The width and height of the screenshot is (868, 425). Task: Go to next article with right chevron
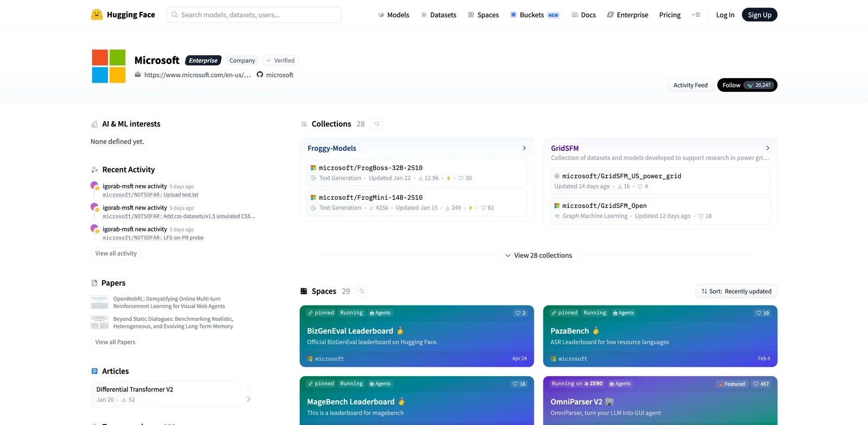[248, 399]
